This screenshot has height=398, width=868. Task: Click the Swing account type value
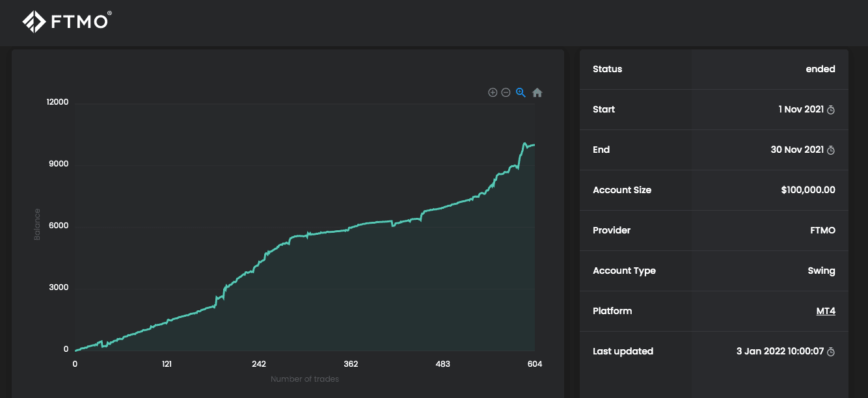click(x=821, y=271)
